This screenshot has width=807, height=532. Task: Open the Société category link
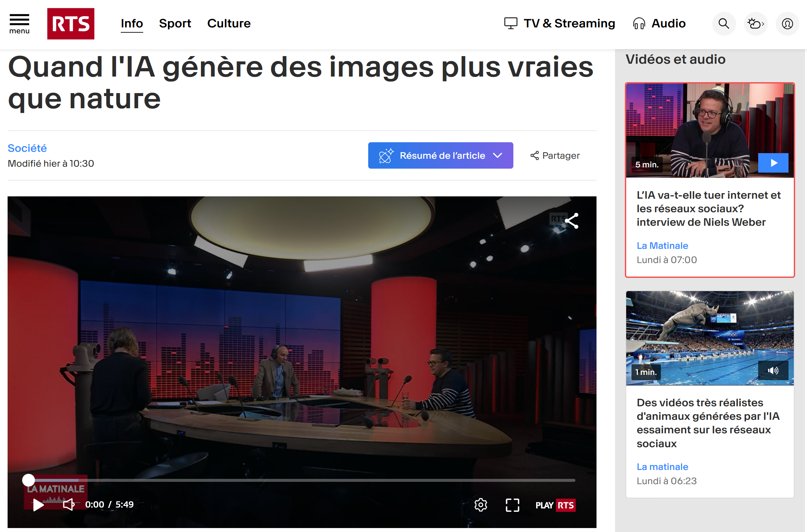(27, 148)
